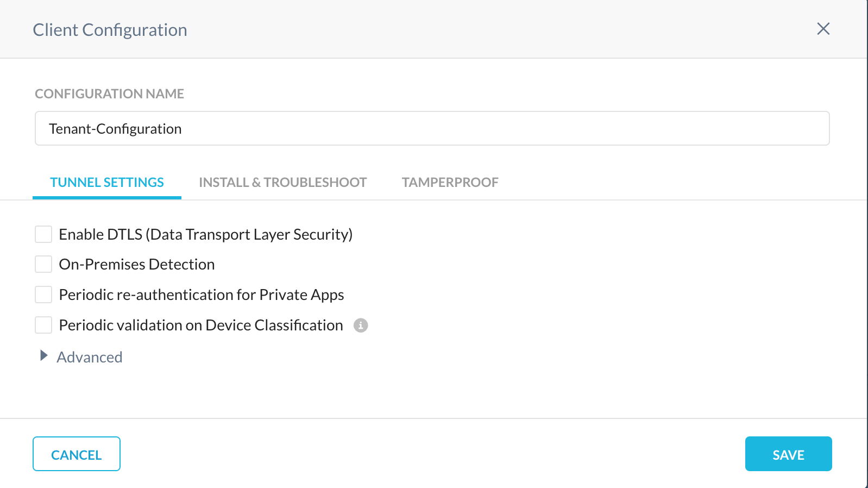Screen dimensions: 868x488
Task: Close the Client Configuration dialog
Action: point(823,29)
